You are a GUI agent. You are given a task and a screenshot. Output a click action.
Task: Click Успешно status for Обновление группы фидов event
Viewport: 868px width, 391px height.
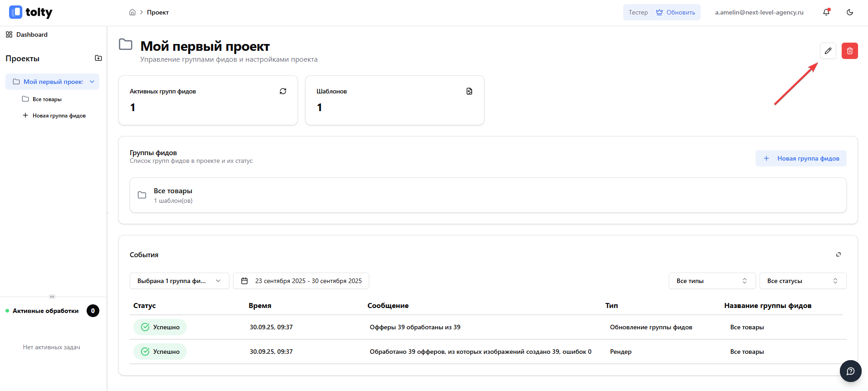pos(160,327)
